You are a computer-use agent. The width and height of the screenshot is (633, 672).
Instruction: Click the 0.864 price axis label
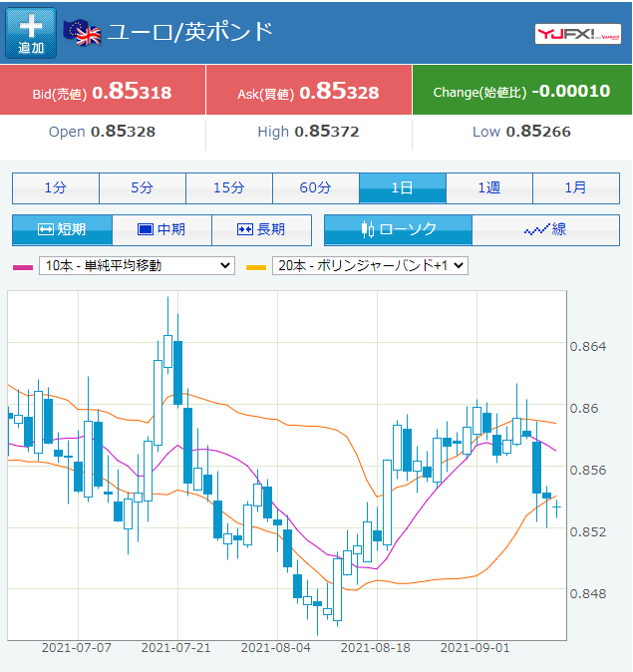click(588, 346)
